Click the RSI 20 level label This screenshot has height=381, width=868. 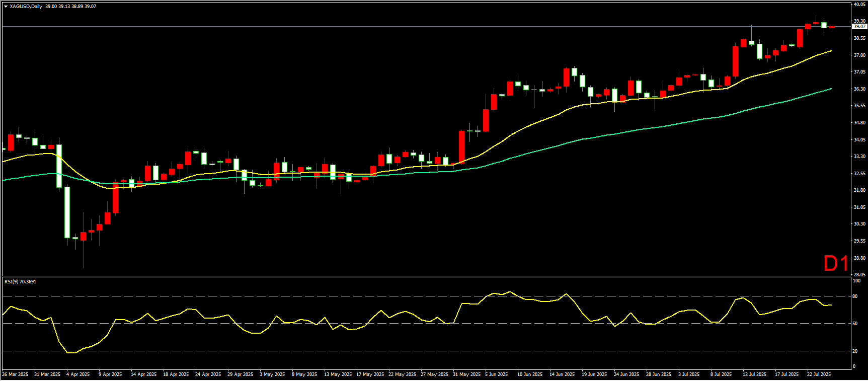855,351
